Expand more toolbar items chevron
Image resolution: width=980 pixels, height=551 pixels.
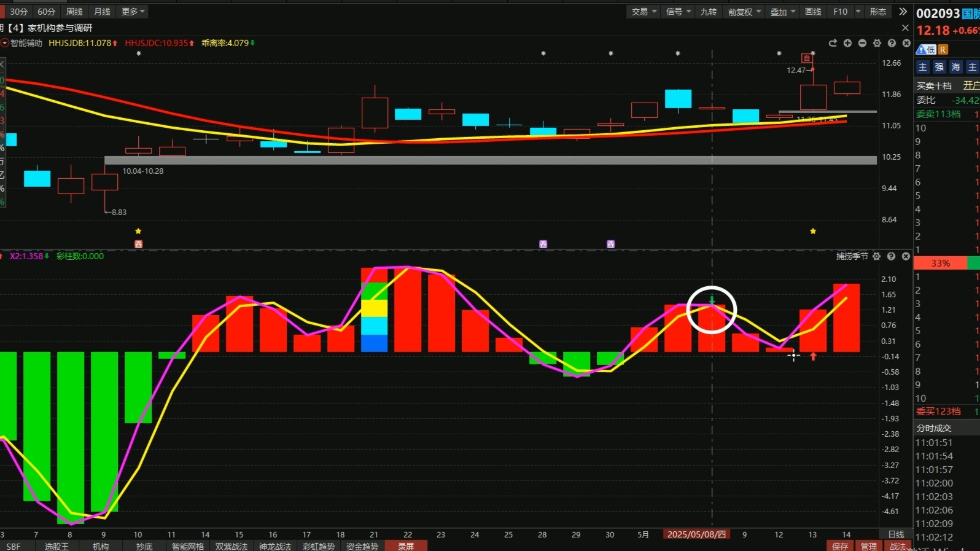[903, 12]
